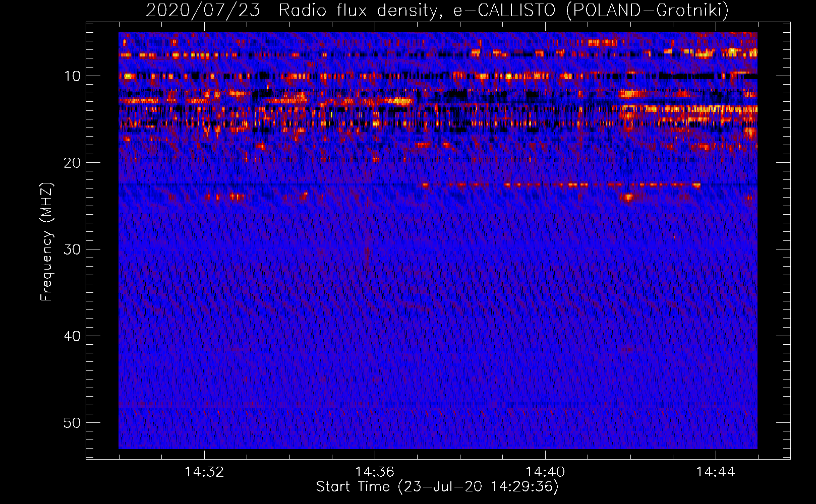Click the frequency tick label '30'
This screenshot has height=504, width=816.
[73, 249]
